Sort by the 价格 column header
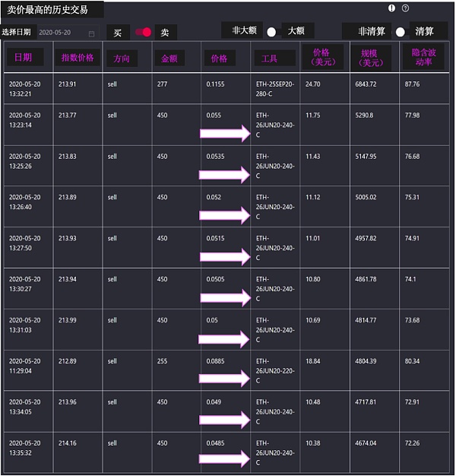The width and height of the screenshot is (456, 476). coord(219,59)
